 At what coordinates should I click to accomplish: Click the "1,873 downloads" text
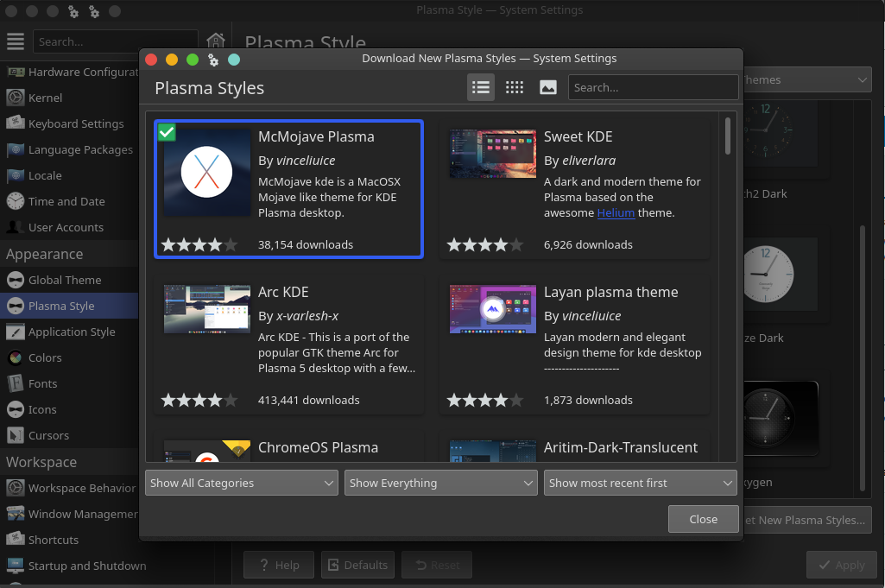click(588, 400)
